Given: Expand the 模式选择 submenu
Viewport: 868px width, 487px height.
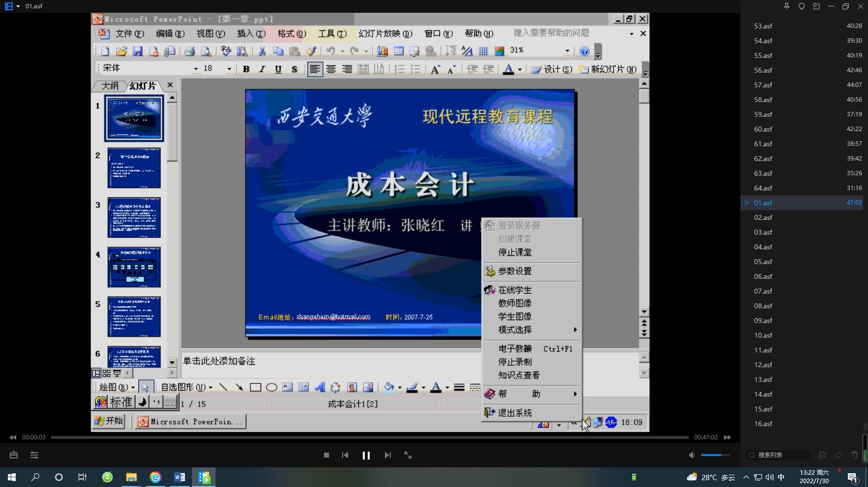Looking at the screenshot, I should [532, 330].
